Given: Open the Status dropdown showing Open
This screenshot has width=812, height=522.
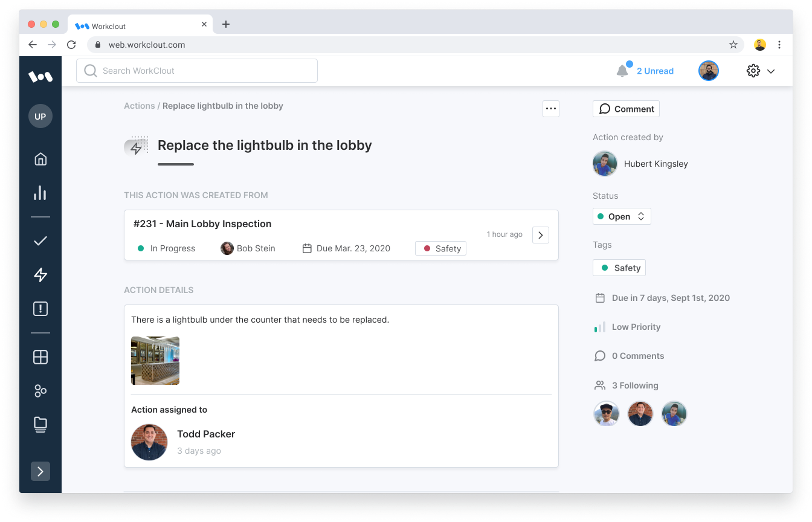Looking at the screenshot, I should [622, 216].
